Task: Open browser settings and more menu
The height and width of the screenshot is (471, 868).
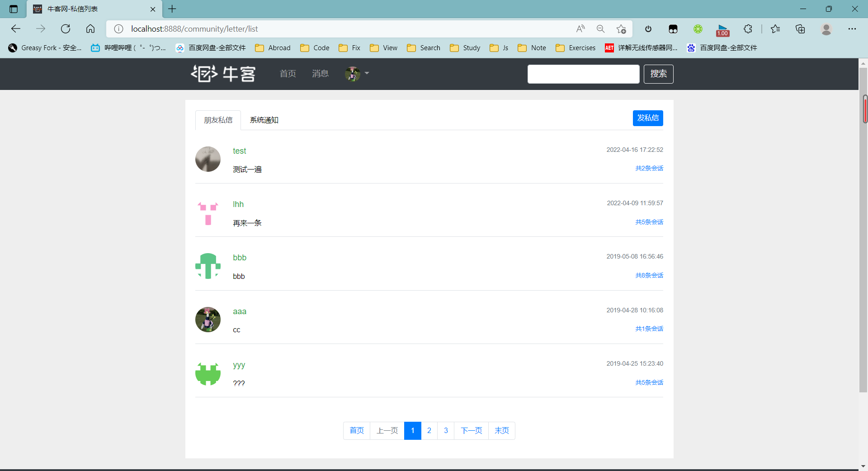Action: click(x=852, y=29)
